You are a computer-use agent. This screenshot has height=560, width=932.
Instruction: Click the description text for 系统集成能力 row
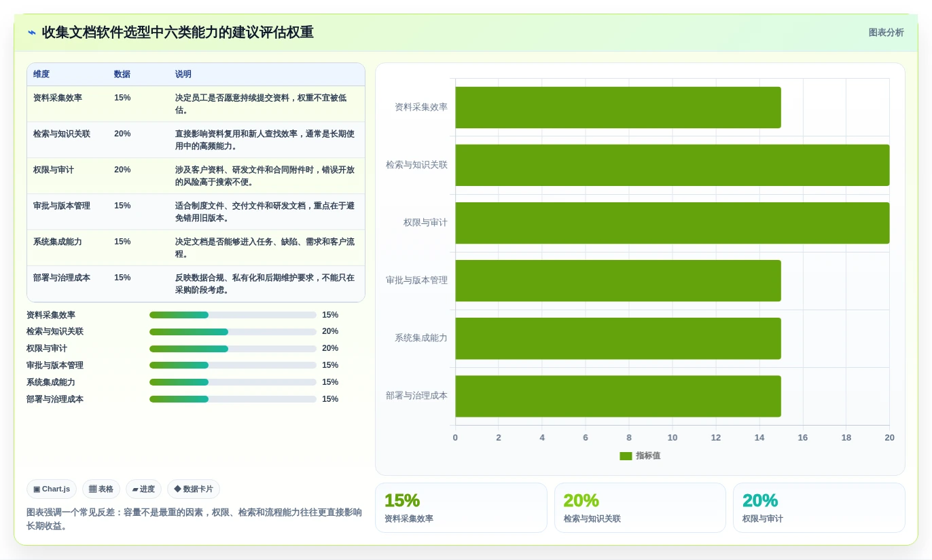(x=265, y=248)
